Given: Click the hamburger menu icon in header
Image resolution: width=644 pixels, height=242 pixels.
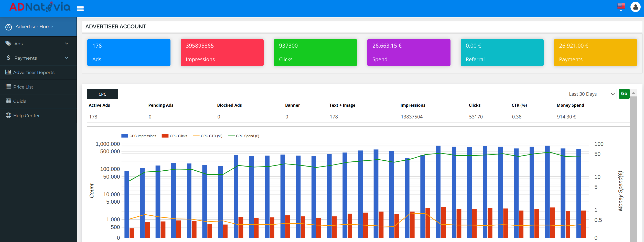Looking at the screenshot, I should coord(80,8).
